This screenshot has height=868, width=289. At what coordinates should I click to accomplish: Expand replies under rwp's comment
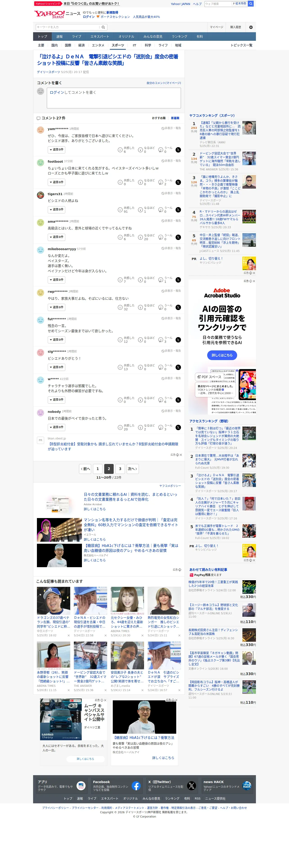point(56,307)
